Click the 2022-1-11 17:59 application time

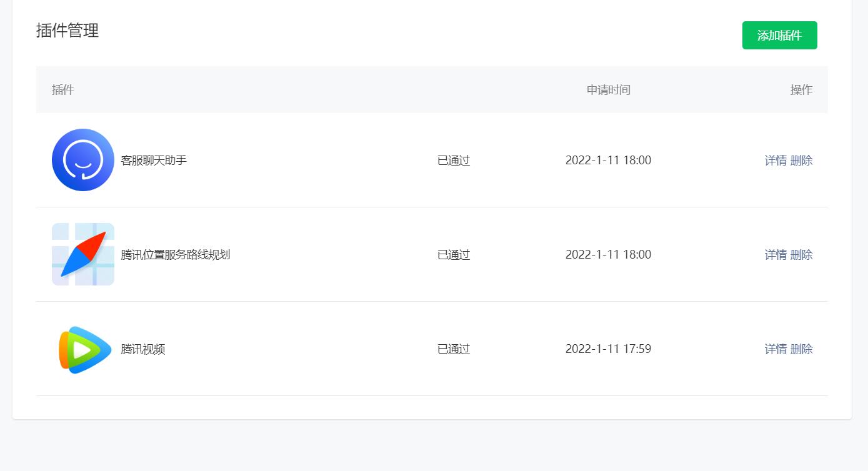point(609,349)
